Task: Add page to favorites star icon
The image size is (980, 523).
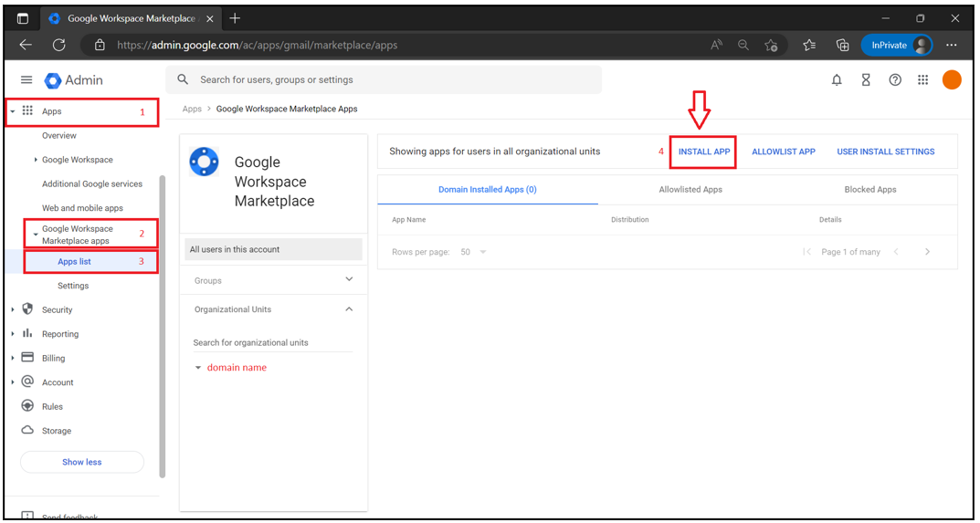Action: tap(771, 45)
